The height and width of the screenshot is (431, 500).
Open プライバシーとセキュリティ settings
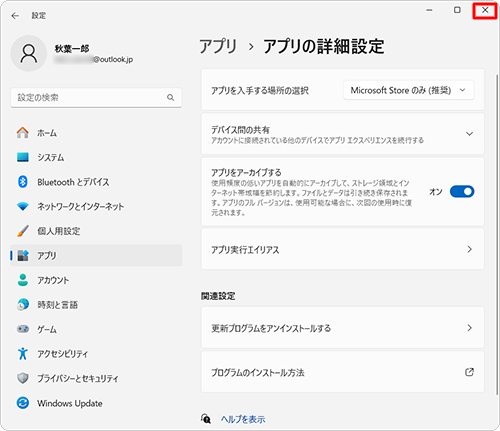tap(96, 378)
